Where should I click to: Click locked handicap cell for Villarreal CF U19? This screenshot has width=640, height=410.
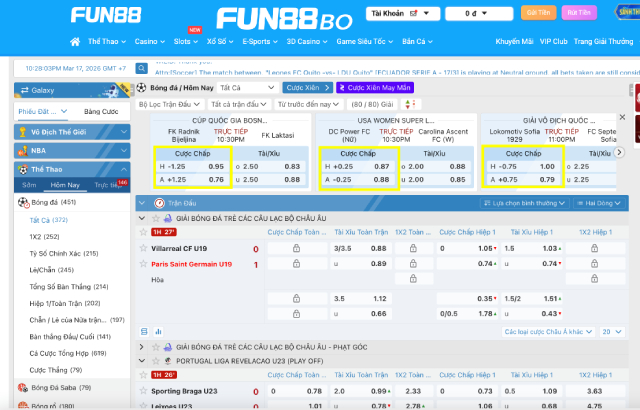pos(297,248)
